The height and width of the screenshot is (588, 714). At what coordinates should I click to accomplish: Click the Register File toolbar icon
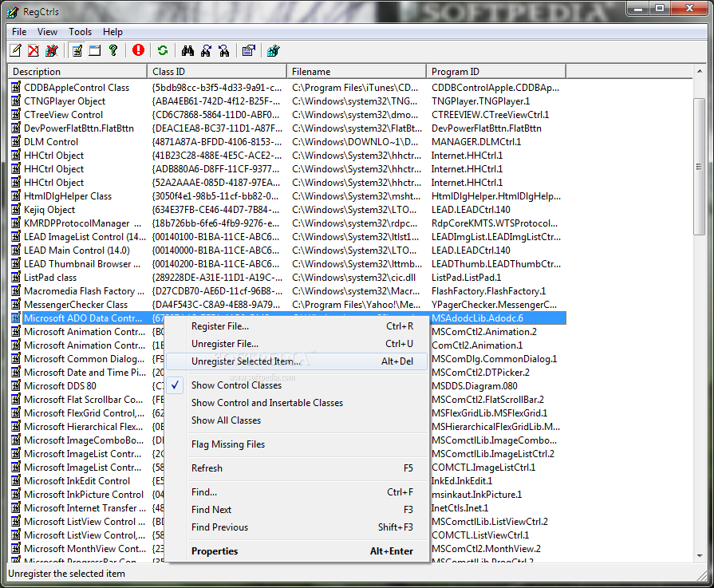(15, 50)
